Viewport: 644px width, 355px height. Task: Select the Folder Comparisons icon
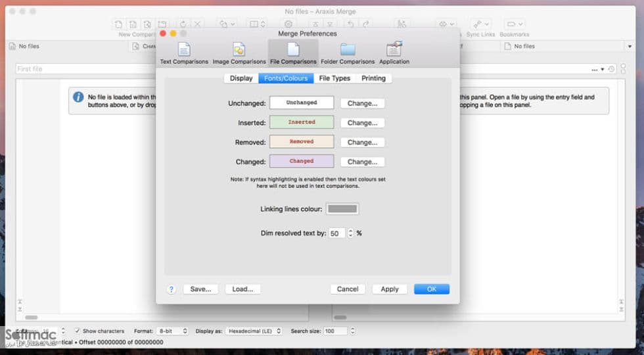(x=348, y=49)
